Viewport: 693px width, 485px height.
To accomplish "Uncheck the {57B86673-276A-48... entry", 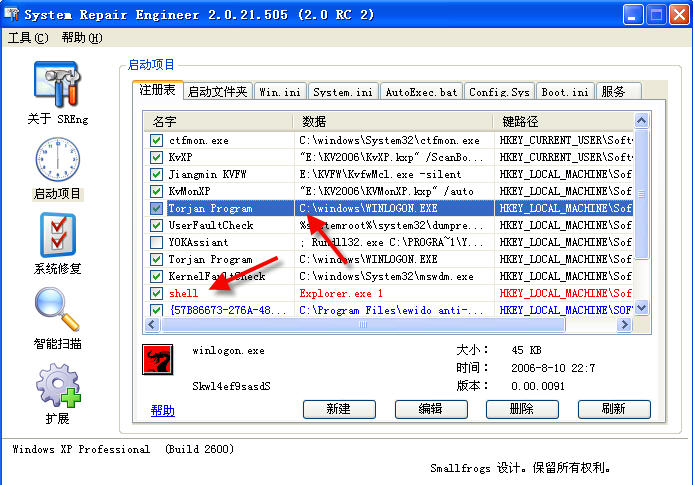I will (x=156, y=310).
